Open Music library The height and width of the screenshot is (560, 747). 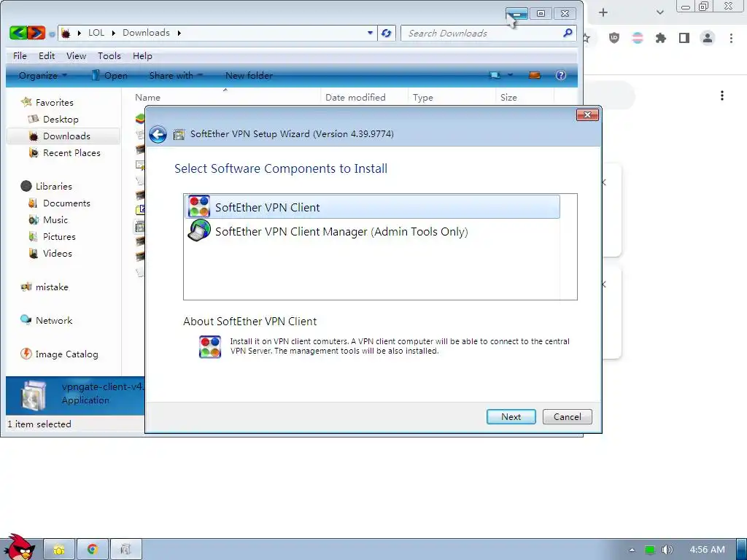click(x=55, y=219)
